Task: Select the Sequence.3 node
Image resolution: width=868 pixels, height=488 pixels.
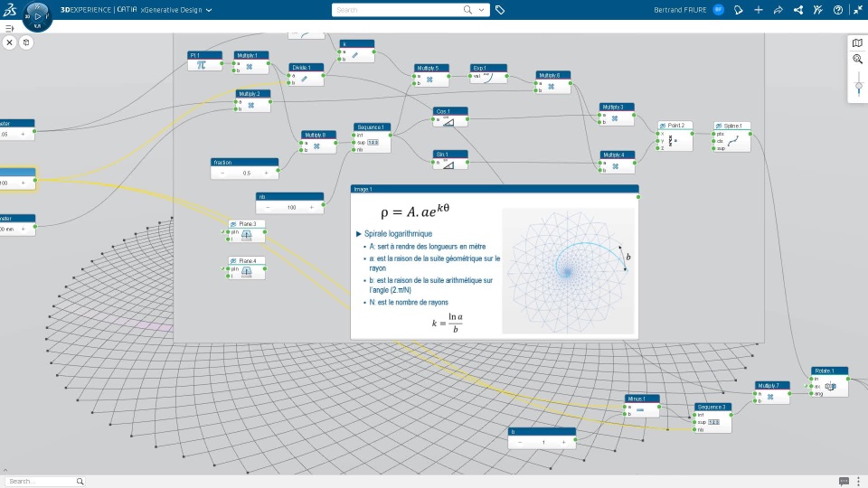Action: click(x=713, y=418)
